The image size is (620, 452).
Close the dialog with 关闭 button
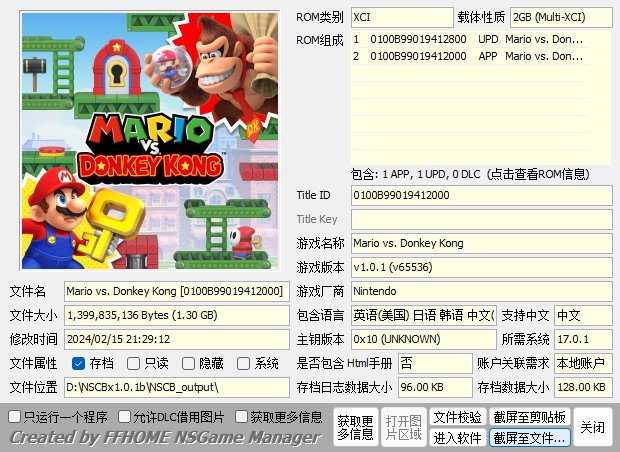tap(592, 427)
